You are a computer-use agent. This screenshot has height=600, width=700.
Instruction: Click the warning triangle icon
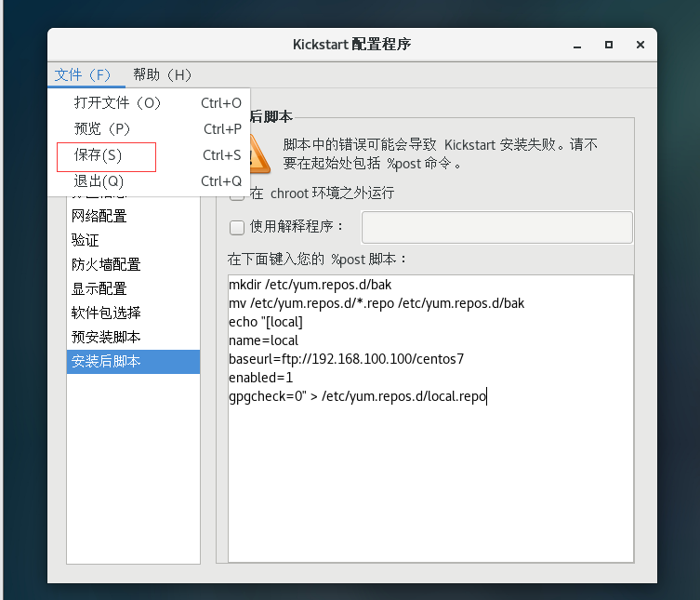[x=259, y=154]
